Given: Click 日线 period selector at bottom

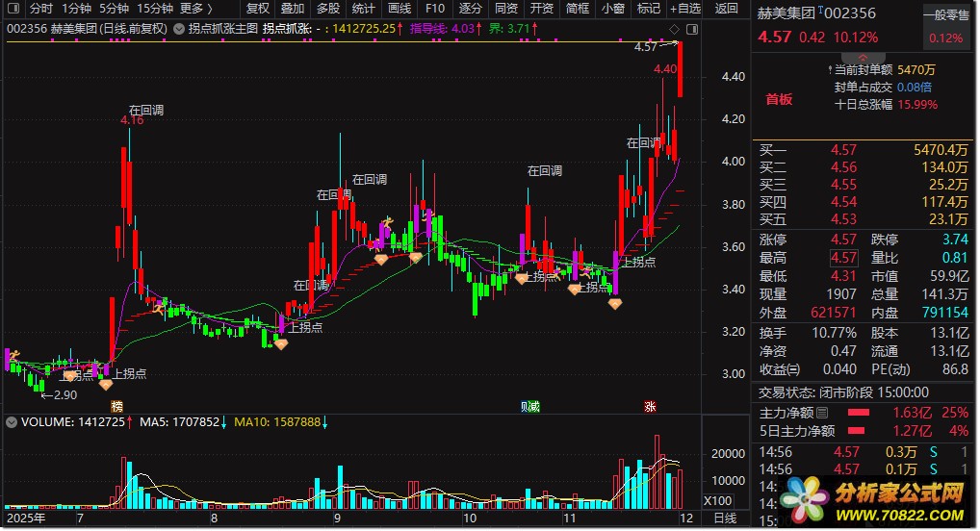Looking at the screenshot, I should pos(725,518).
